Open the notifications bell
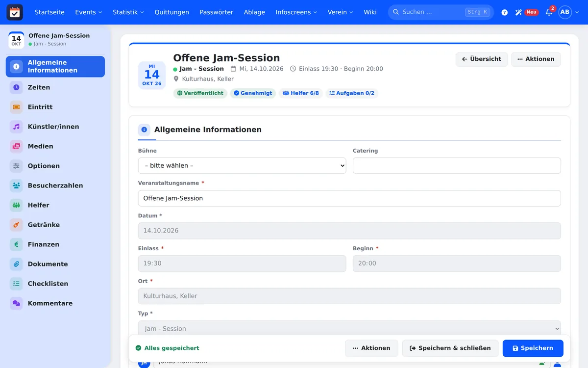588x368 pixels. [x=549, y=12]
